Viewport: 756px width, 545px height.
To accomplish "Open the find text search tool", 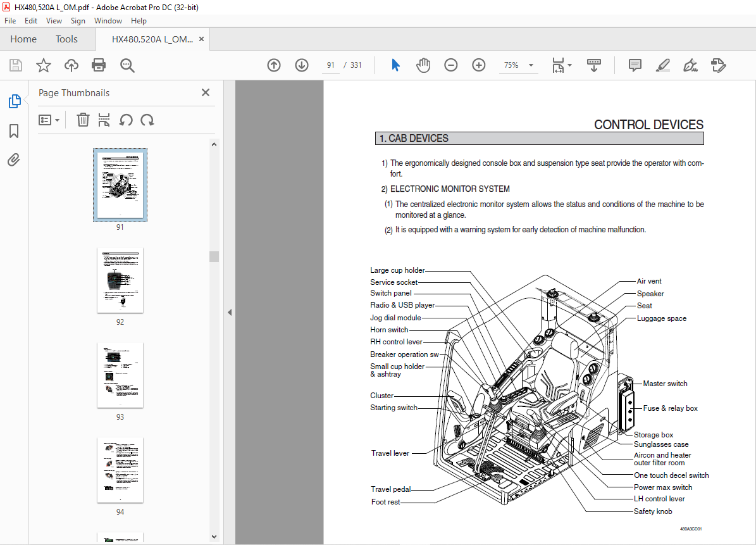I will [x=127, y=65].
